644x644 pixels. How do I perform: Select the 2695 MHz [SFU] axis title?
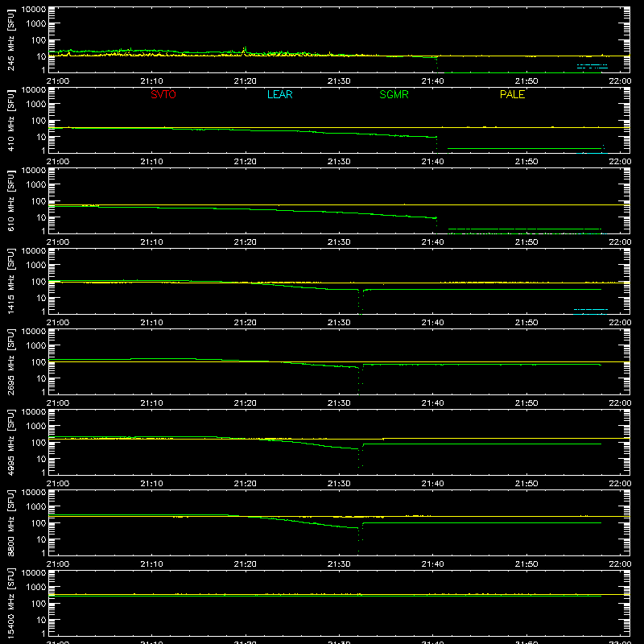point(11,361)
